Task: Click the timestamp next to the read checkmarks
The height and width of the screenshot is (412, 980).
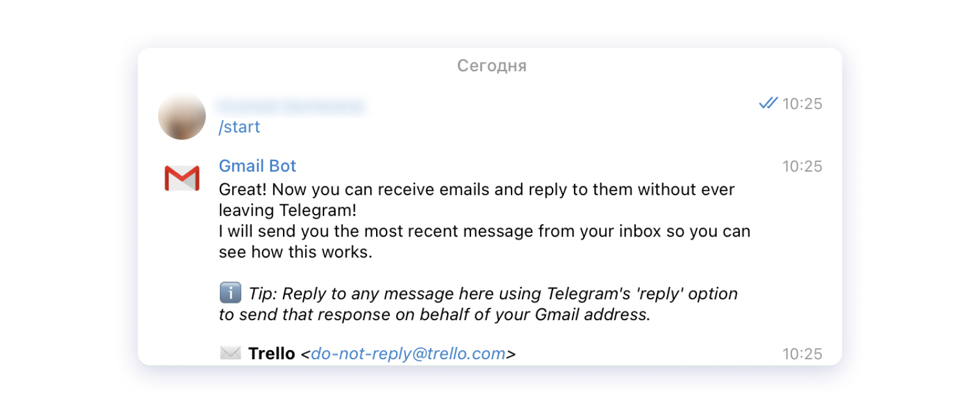Action: pos(802,104)
